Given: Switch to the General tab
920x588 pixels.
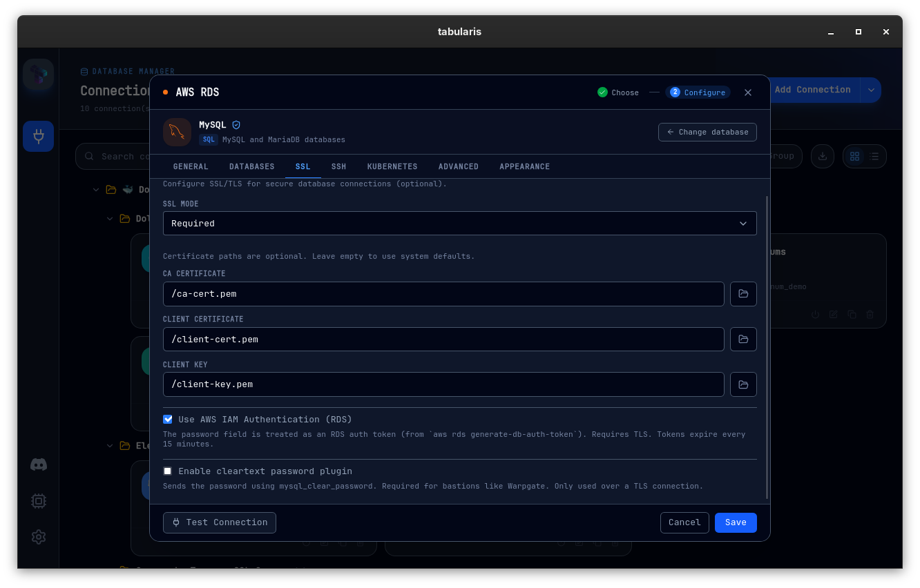Looking at the screenshot, I should click(191, 167).
